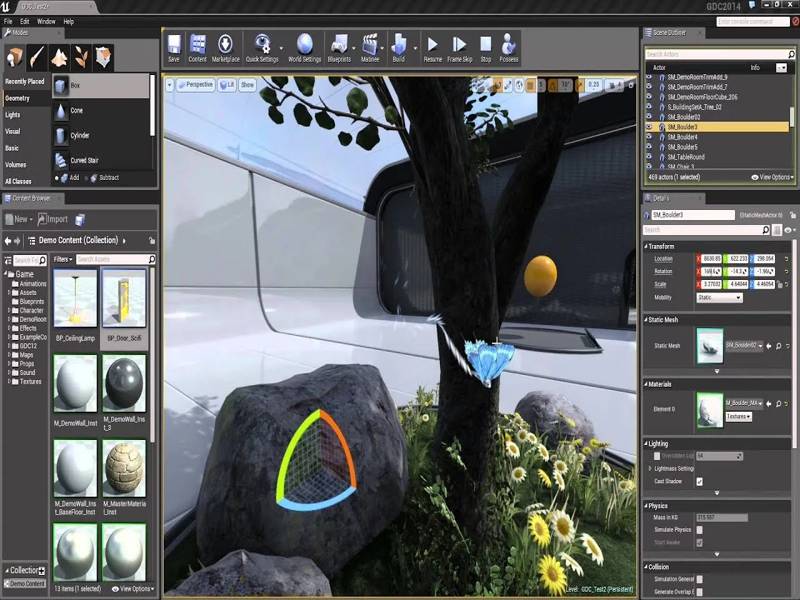Uncheck the Cast Shadow checkbox
Image resolution: width=800 pixels, height=600 pixels.
click(x=699, y=481)
